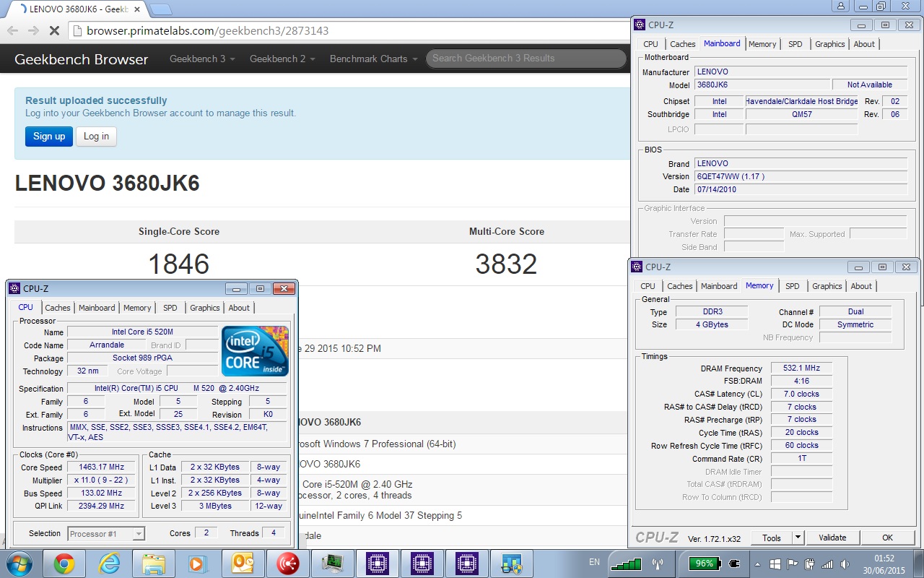Expand the Geekbench 3 menu

(202, 59)
